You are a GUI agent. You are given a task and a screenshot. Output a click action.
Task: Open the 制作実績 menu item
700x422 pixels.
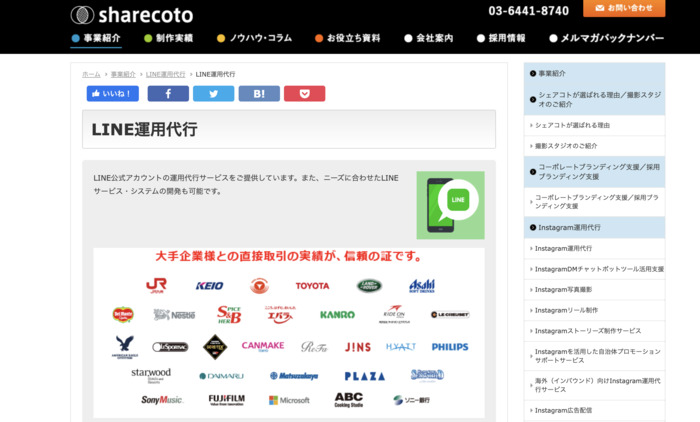coord(168,38)
